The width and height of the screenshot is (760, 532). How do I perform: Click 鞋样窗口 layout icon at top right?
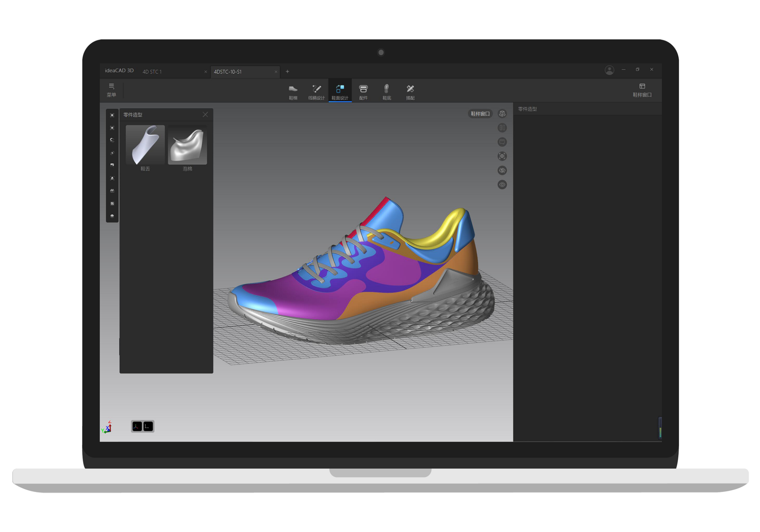642,90
